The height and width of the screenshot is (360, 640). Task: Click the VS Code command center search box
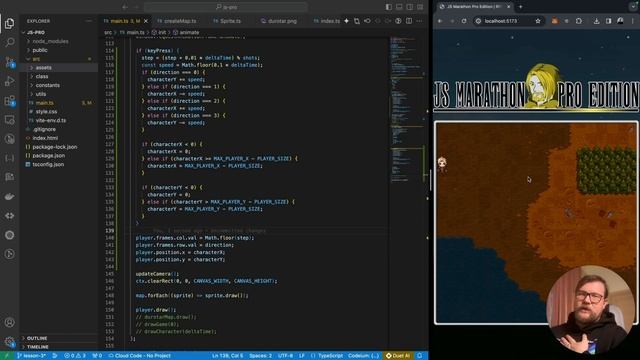(x=226, y=7)
